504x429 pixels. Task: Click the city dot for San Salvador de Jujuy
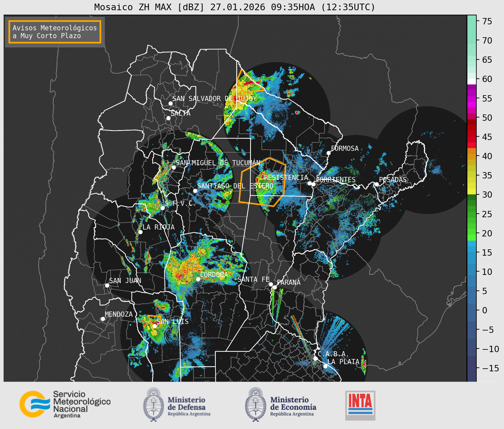tap(170, 103)
